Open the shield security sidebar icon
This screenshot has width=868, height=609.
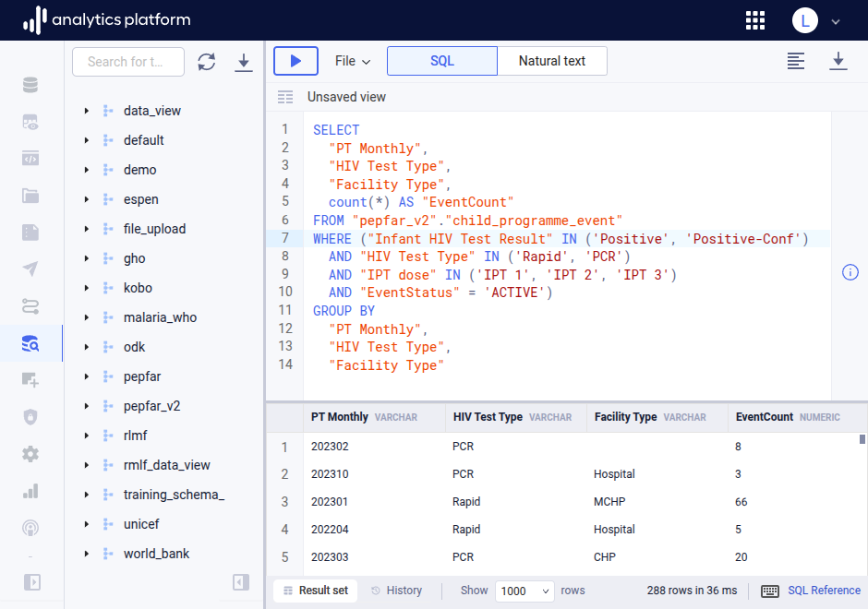coord(30,417)
